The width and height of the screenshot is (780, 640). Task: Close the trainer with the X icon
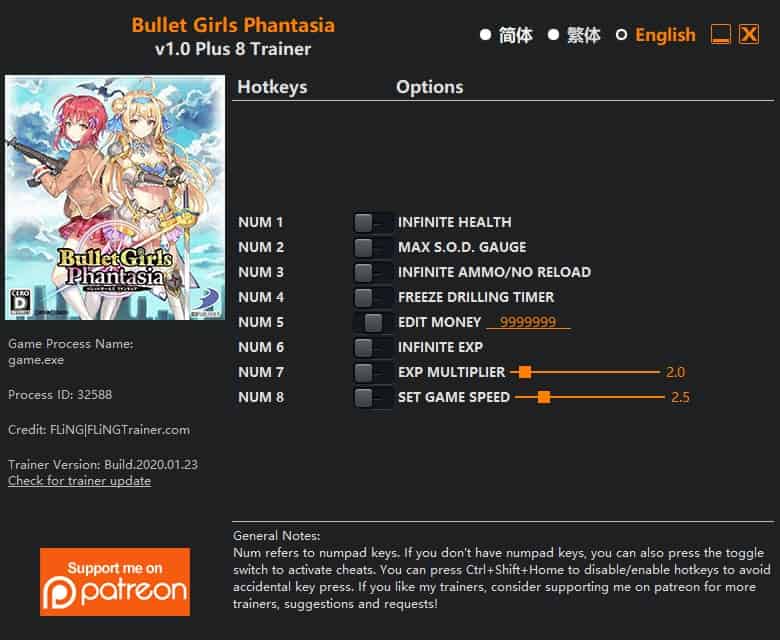click(749, 35)
